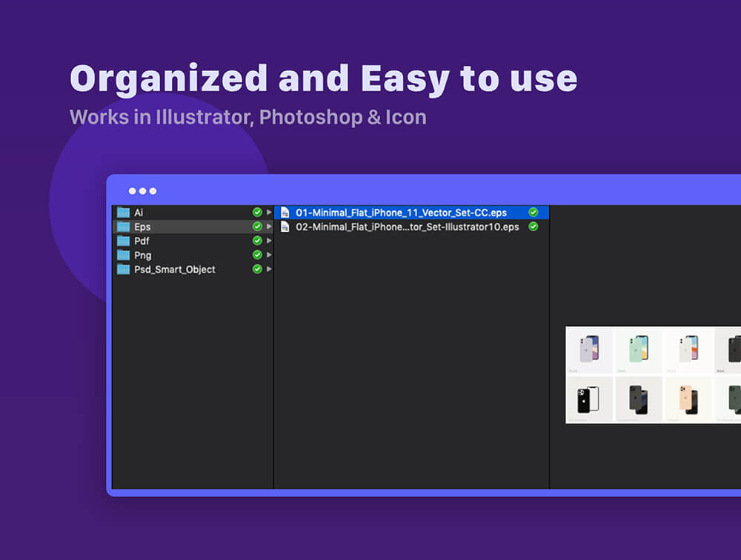Open the mint green iPhone preview thumbnail
The image size is (741, 560).
pyautogui.click(x=638, y=349)
